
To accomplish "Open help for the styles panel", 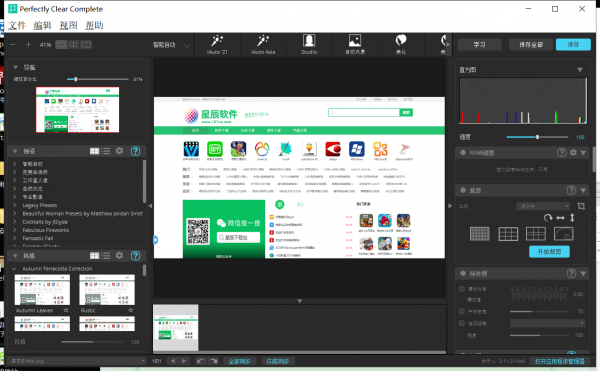I will [x=135, y=255].
